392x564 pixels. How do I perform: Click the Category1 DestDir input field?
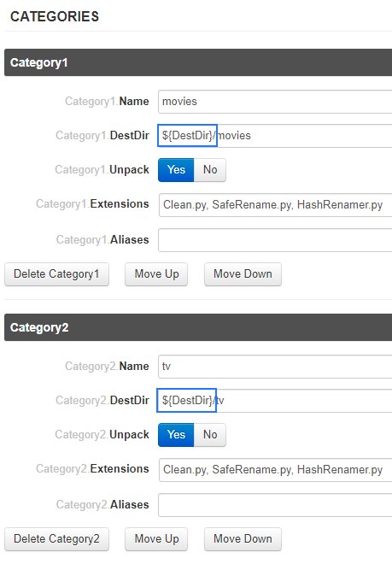point(275,136)
